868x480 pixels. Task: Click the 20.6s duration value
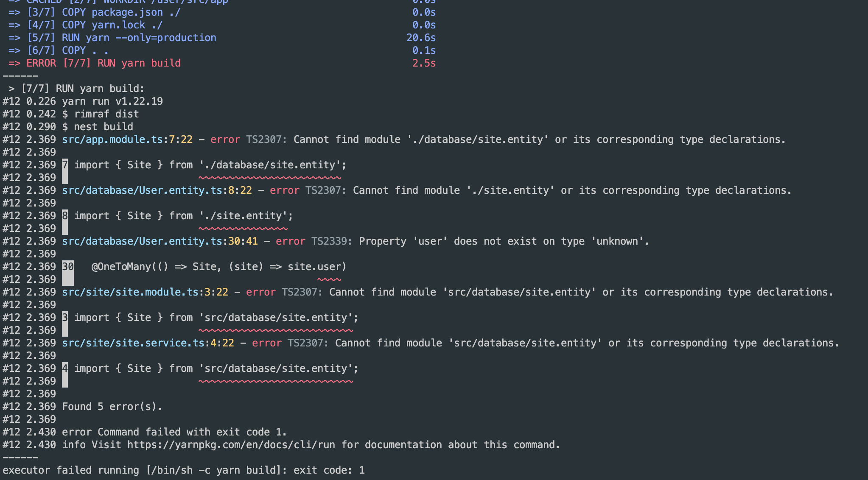421,38
